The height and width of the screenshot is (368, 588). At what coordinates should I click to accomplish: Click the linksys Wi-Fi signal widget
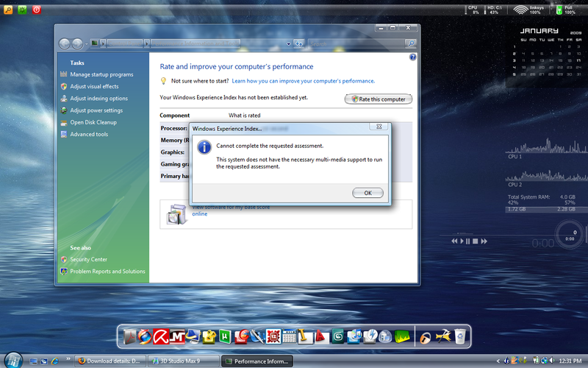click(x=528, y=10)
